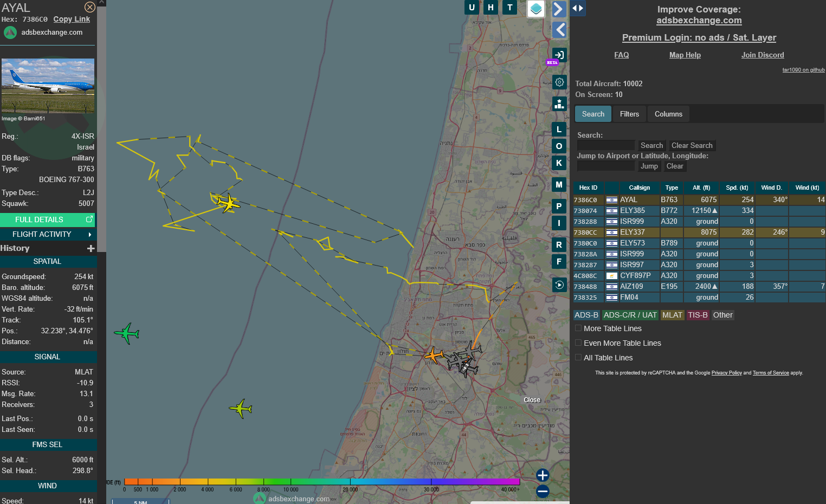Select the yellow-green aircraft icon in south
826x504 pixels.
point(241,408)
